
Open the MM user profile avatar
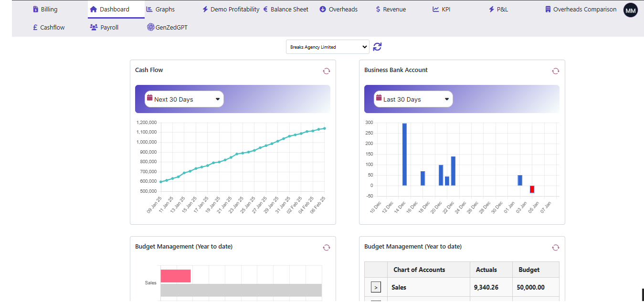[630, 10]
